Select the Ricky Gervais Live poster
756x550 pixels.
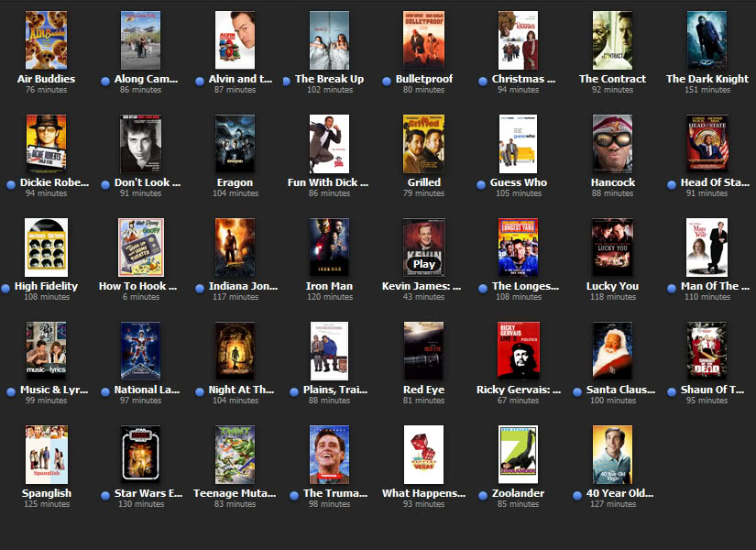pos(519,351)
